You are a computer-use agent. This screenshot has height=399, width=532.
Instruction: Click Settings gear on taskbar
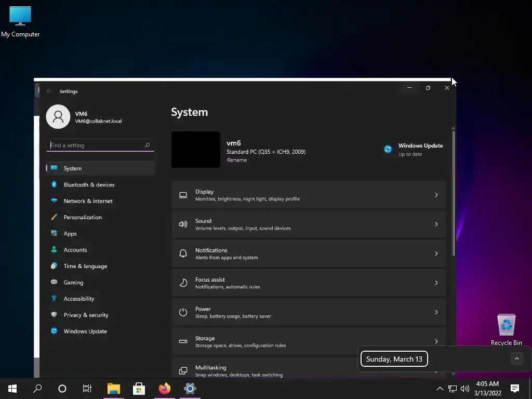(x=190, y=389)
